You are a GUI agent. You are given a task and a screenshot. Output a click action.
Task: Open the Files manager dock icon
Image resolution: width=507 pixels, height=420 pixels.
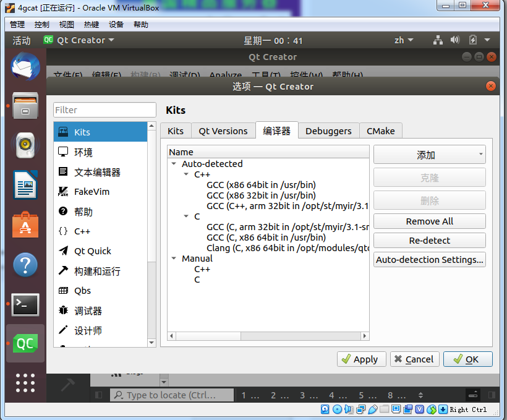25,106
